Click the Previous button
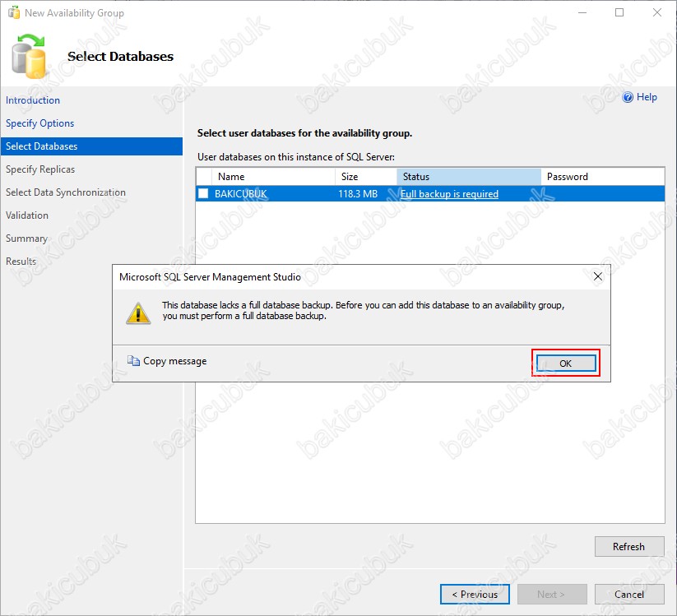Image resolution: width=677 pixels, height=616 pixels. coord(475,595)
